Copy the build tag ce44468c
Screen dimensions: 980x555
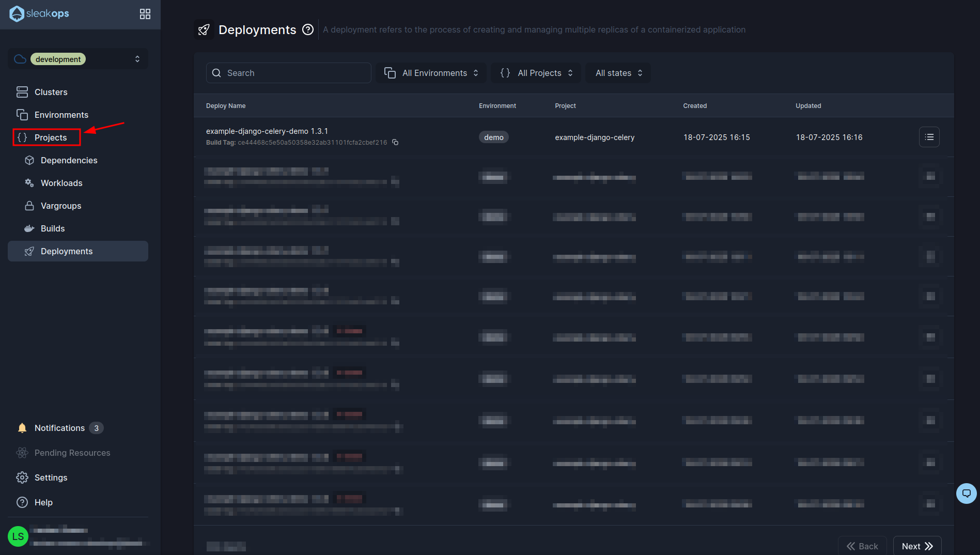pyautogui.click(x=395, y=142)
